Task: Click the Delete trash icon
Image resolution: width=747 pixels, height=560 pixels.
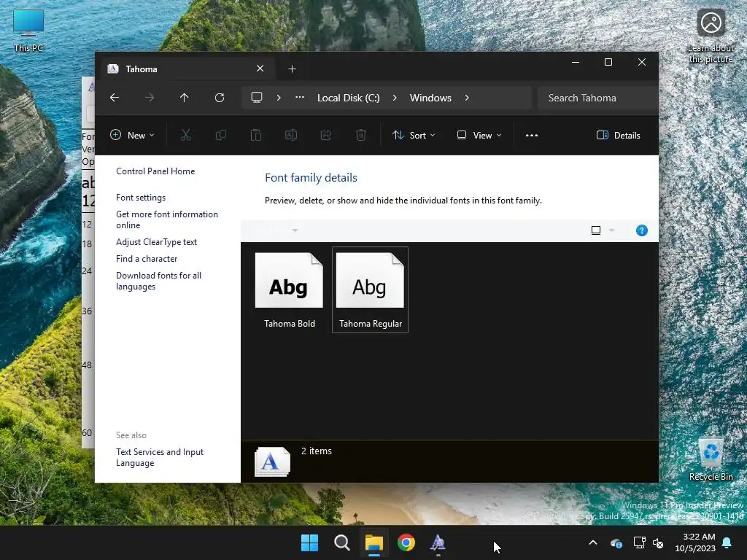Action: 361,135
